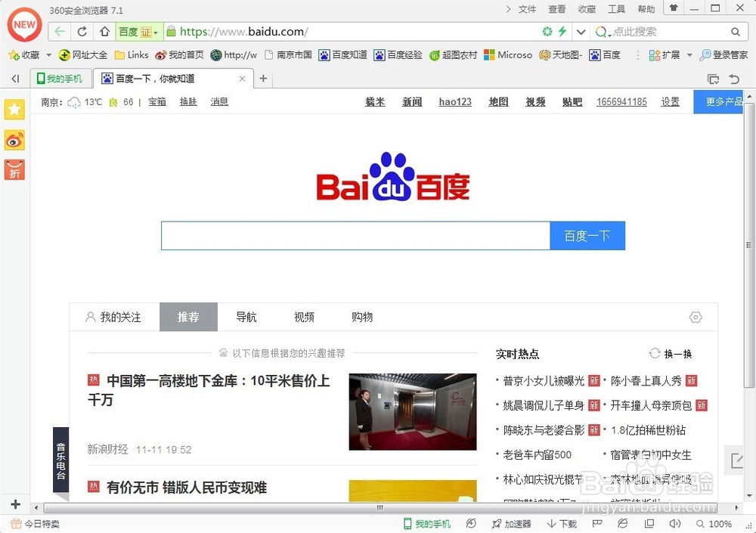
Task: Open the 查看 menu
Action: click(557, 9)
